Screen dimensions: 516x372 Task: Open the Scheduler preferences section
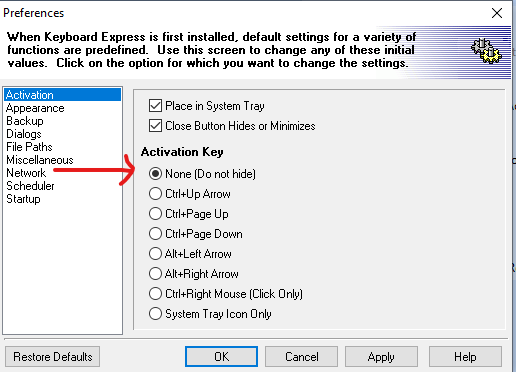click(30, 186)
